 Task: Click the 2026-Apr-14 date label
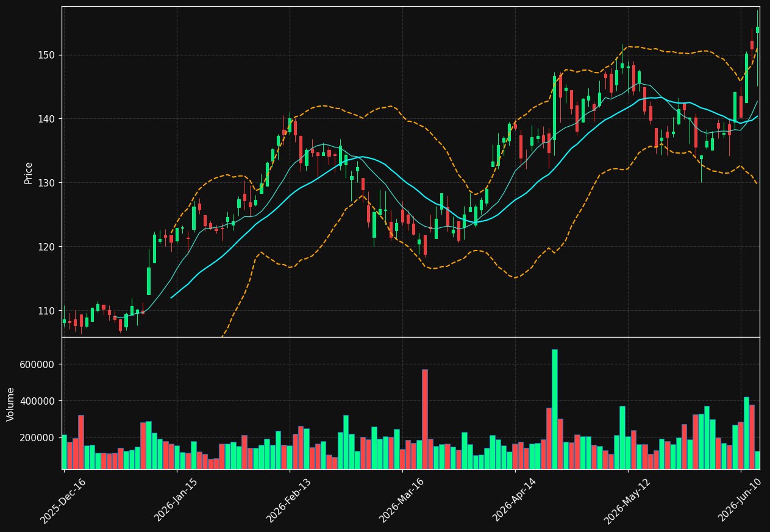coord(515,501)
